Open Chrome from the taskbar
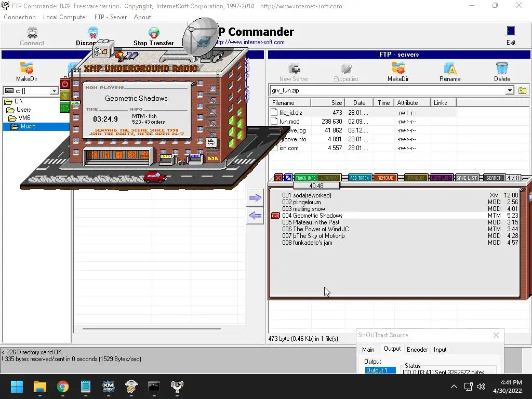Image resolution: width=532 pixels, height=399 pixels. [x=63, y=387]
